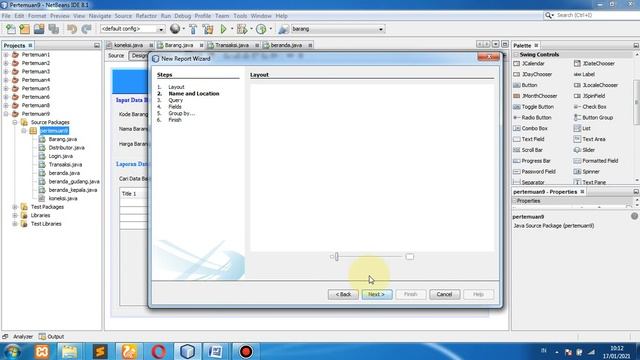Select Login.java in the Projects tree
The width and height of the screenshot is (640, 360).
[x=60, y=156]
